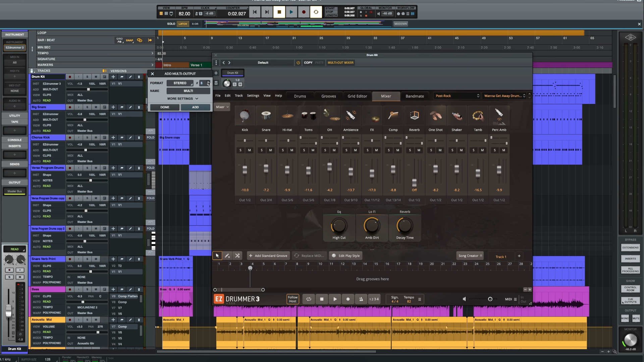Open the Grid Editor tab
Screen dimensions: 644x362
pyautogui.click(x=357, y=96)
